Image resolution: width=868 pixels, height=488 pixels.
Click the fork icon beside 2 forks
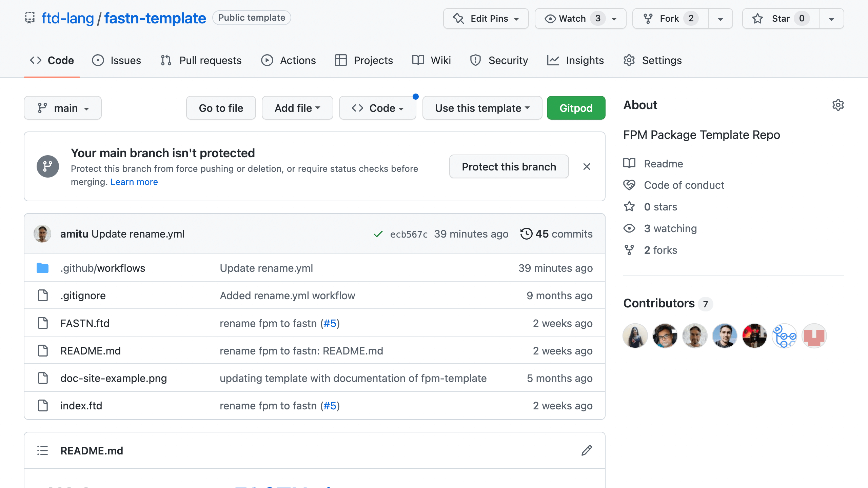coord(629,250)
